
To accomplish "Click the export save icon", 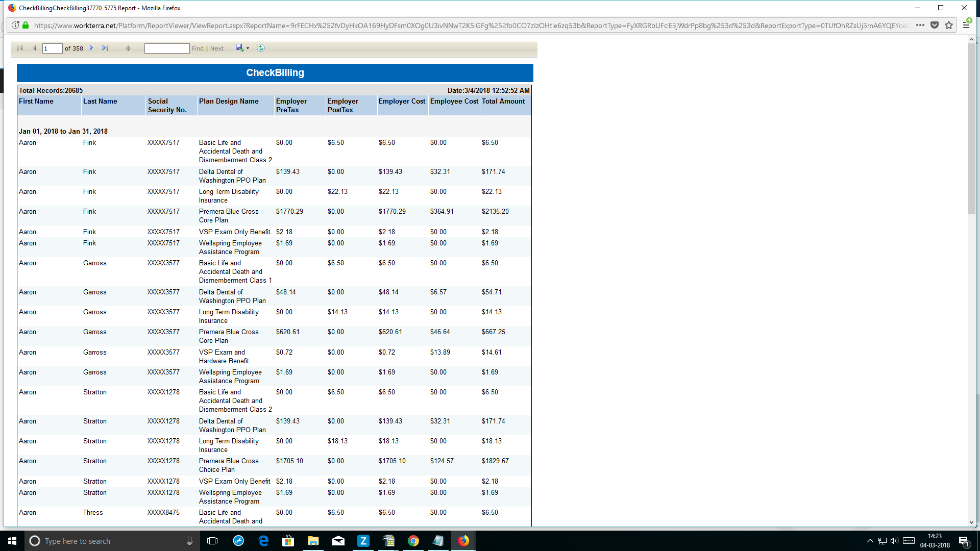I will click(239, 48).
